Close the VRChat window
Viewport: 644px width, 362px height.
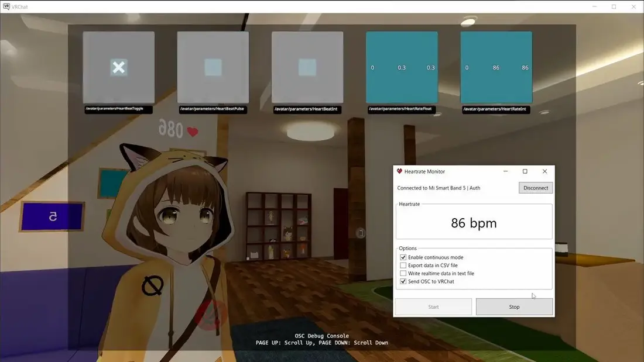point(633,6)
